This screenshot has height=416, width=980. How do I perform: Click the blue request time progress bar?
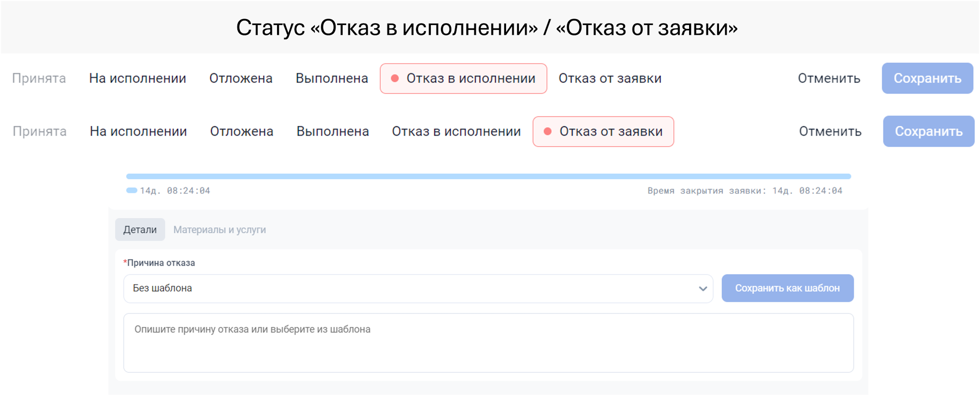488,177
